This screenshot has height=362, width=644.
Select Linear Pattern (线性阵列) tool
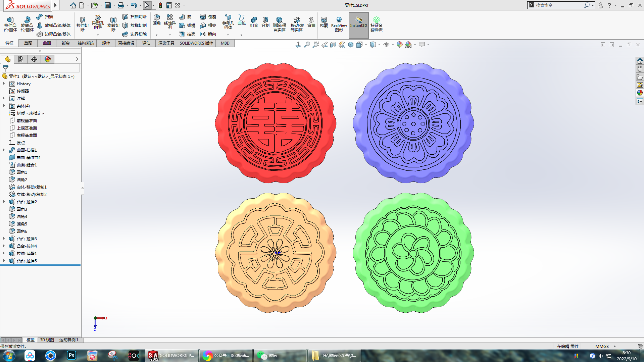pos(170,22)
